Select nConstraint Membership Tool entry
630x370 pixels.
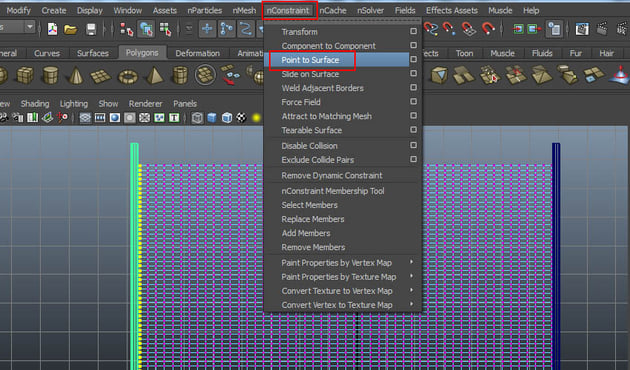pos(333,191)
